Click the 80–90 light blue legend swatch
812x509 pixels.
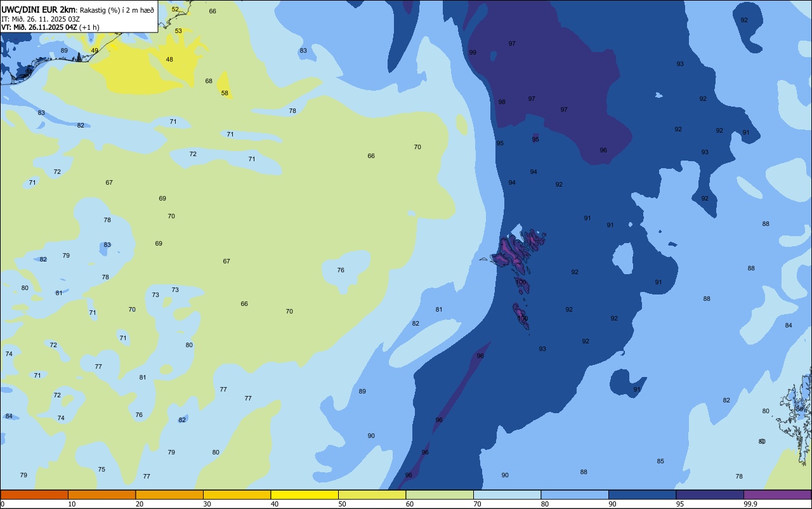tap(575, 494)
